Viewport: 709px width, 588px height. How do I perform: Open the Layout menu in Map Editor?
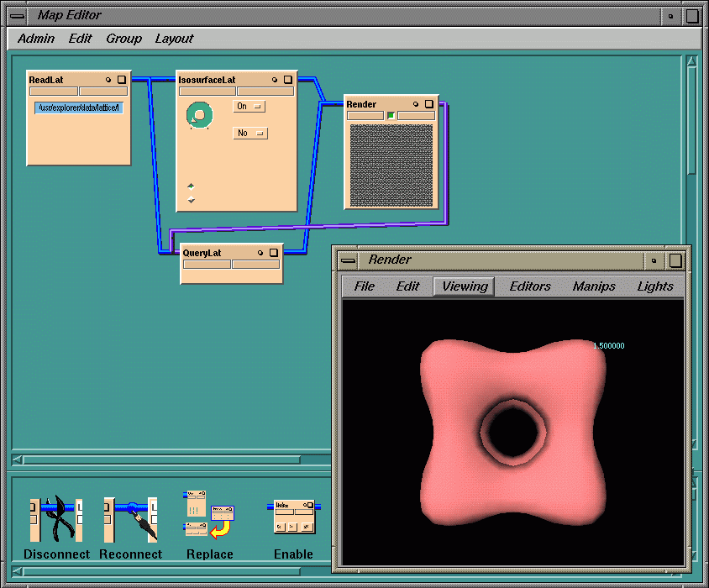[174, 39]
